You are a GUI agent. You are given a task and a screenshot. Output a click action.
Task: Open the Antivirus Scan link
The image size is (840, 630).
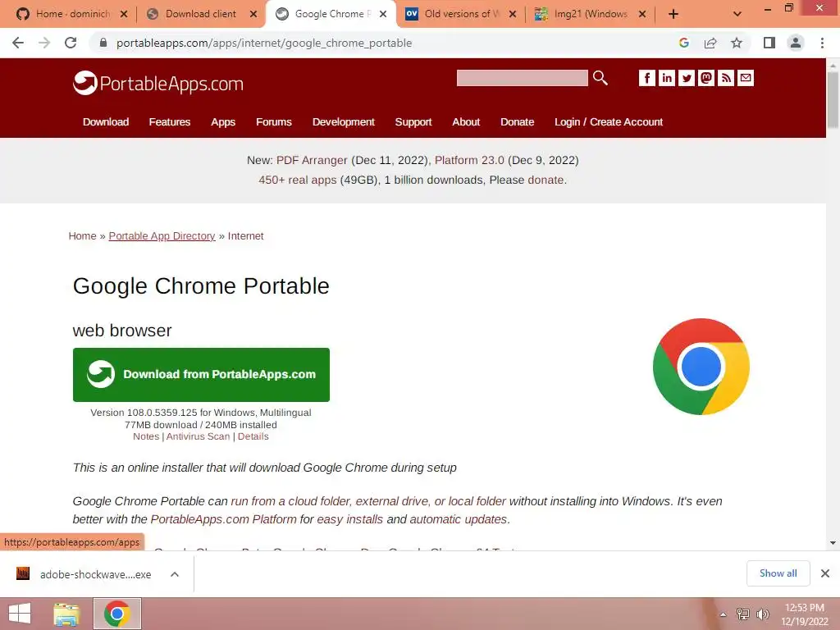[198, 436]
